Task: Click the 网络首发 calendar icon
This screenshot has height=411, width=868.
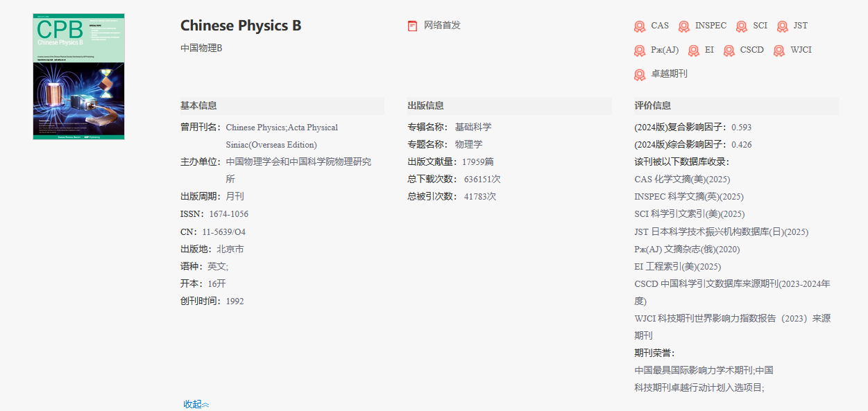Action: (x=412, y=25)
